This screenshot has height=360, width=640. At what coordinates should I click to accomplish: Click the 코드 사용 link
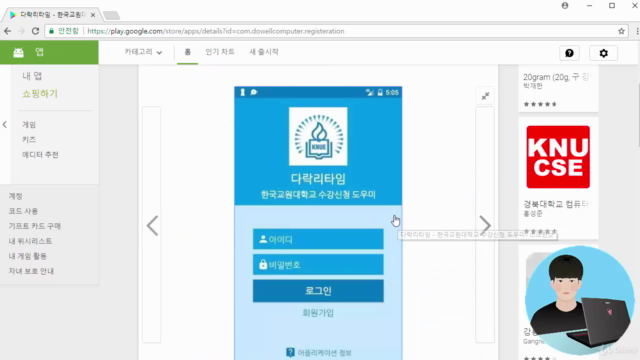[x=23, y=211]
